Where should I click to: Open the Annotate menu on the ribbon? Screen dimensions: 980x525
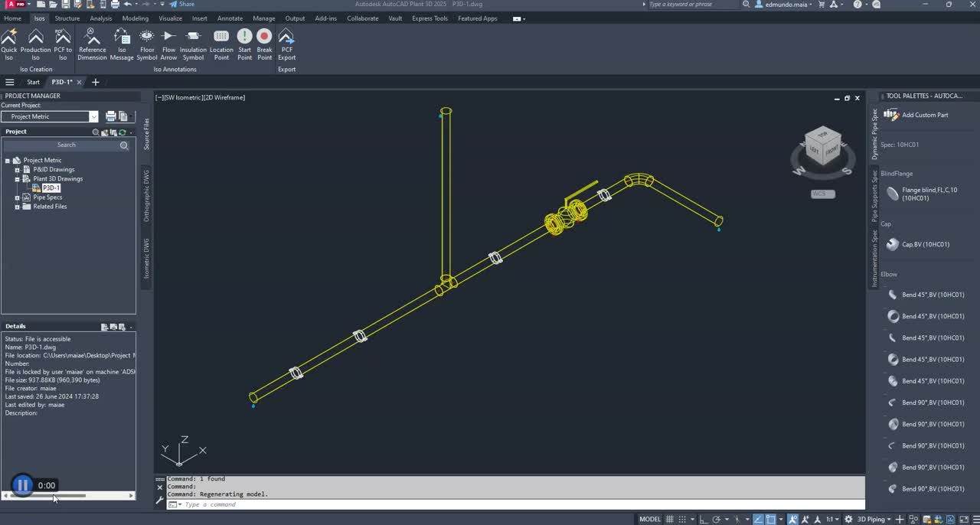pos(230,18)
